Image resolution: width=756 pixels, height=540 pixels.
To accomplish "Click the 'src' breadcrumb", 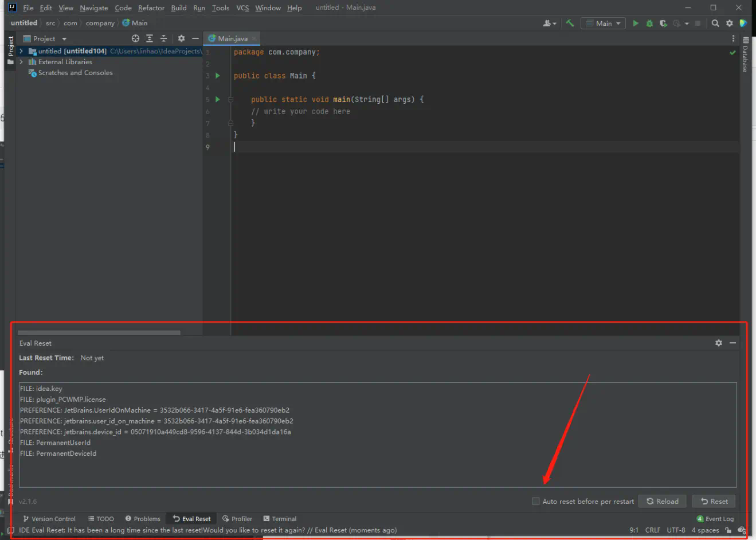I will (x=50, y=24).
